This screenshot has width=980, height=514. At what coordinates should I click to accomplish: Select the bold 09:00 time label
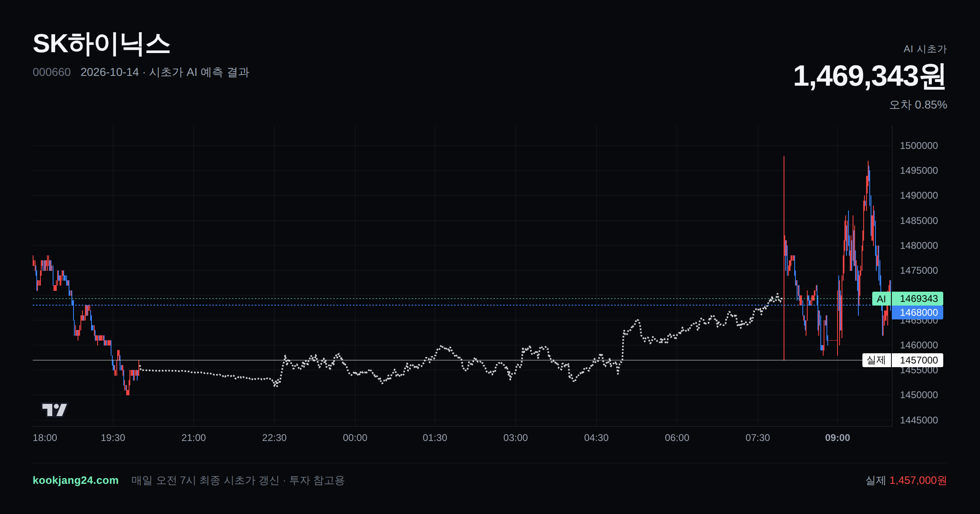coord(837,438)
